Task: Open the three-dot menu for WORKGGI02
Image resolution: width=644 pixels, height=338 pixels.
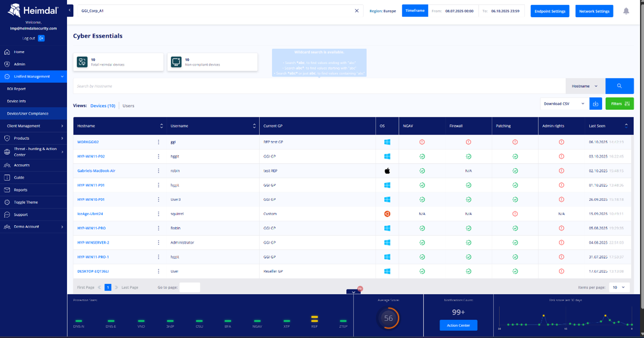Action: coord(158,142)
